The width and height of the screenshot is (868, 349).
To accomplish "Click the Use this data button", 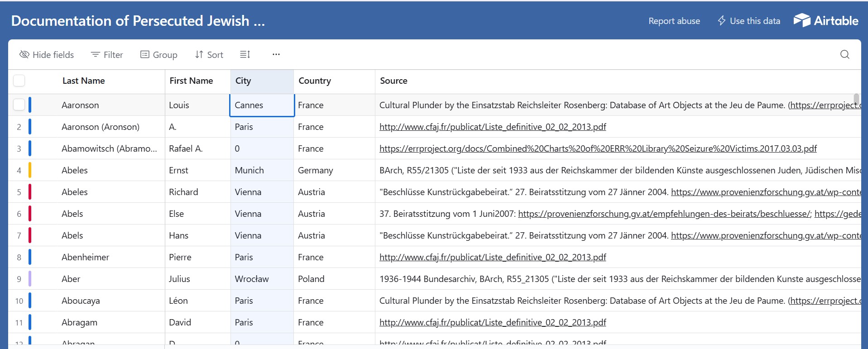I will tap(749, 21).
